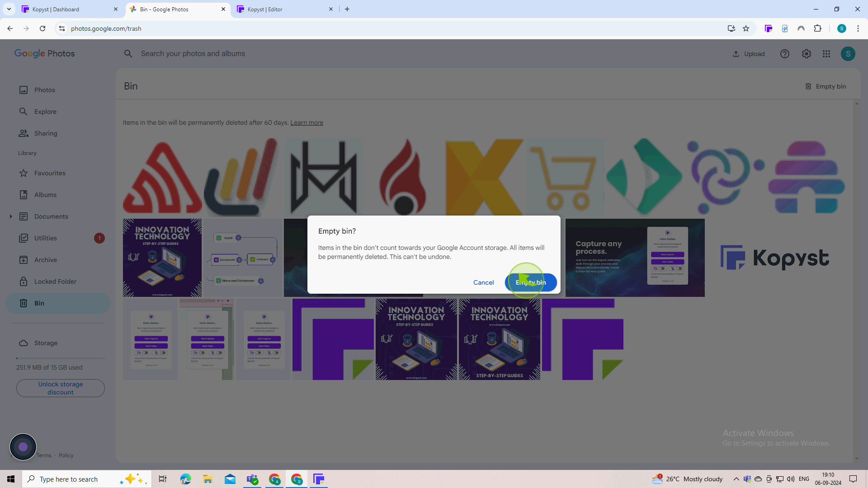Switch to the Kopyst Dashboard tab
Viewport: 868px width, 488px height.
click(70, 9)
